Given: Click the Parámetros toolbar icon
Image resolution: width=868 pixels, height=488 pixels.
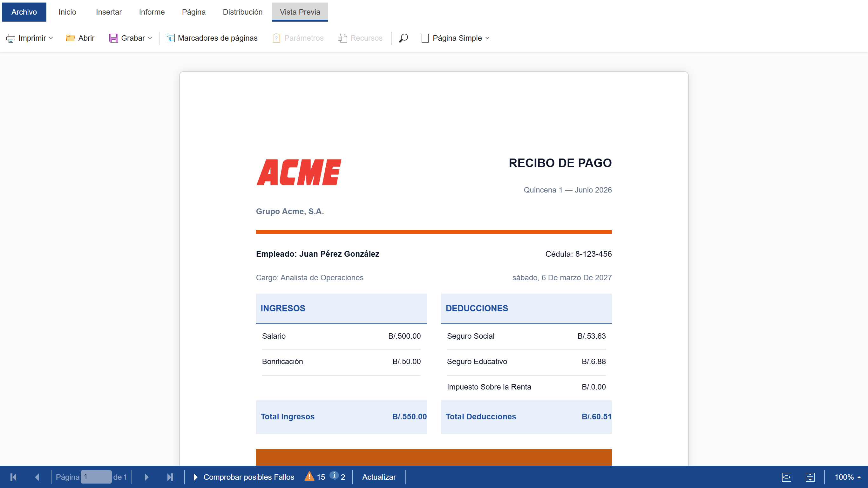Looking at the screenshot, I should point(276,38).
